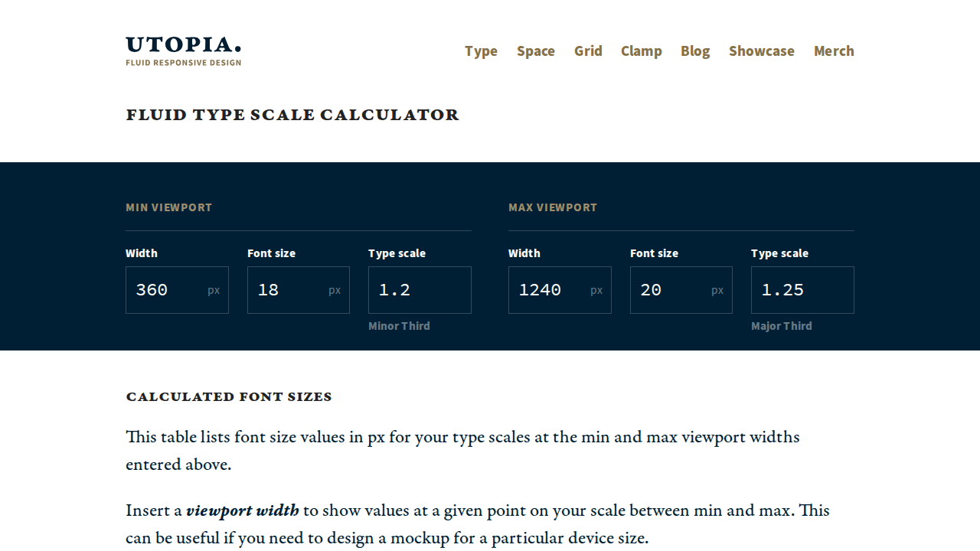Viewport: 980px width, 551px height.
Task: Go to the Merch page
Action: pos(834,51)
